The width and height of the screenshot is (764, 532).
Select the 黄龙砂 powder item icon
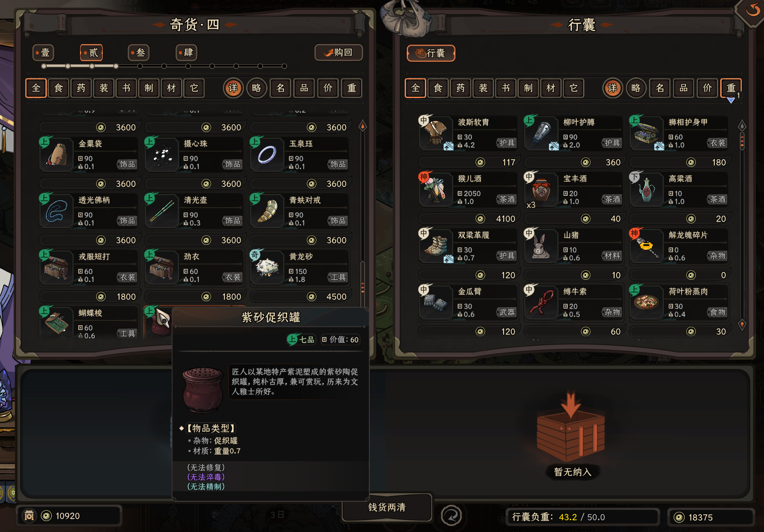[x=267, y=268]
